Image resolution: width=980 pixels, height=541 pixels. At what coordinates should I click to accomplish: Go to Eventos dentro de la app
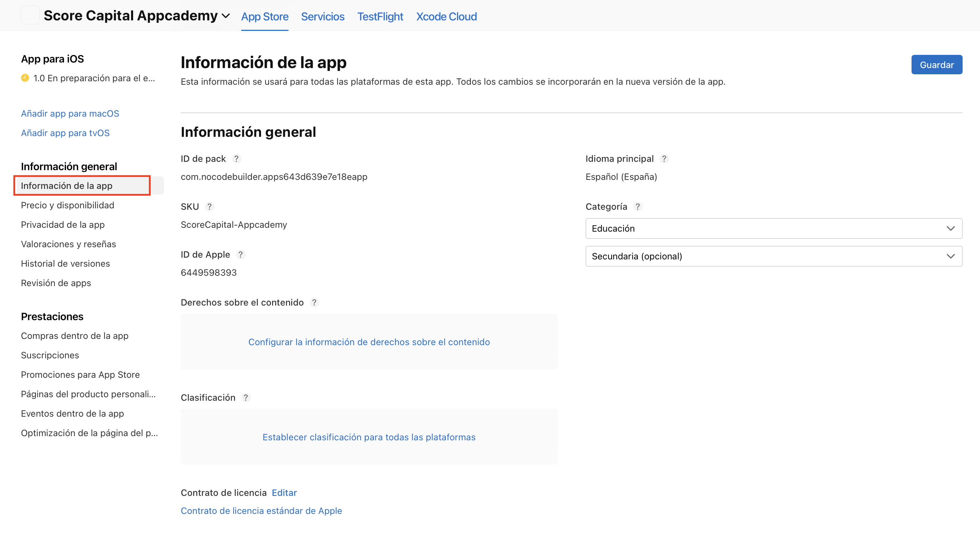[x=72, y=414]
